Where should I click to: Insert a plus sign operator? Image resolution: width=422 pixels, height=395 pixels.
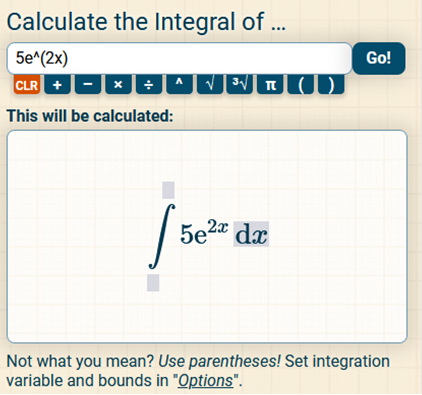click(x=57, y=85)
